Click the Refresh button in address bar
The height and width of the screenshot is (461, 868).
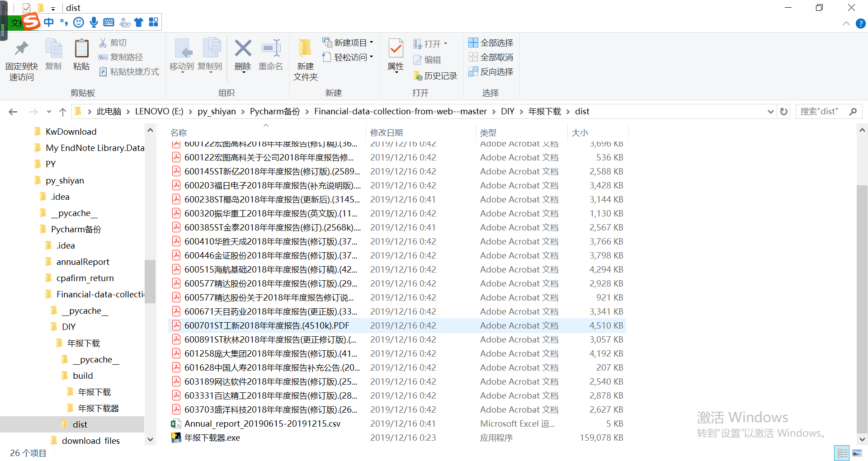784,112
